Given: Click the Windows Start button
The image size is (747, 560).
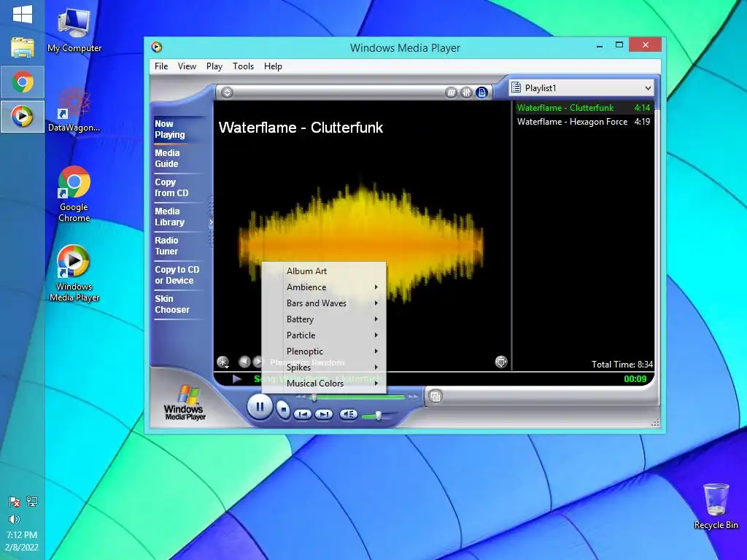Looking at the screenshot, I should 23,15.
